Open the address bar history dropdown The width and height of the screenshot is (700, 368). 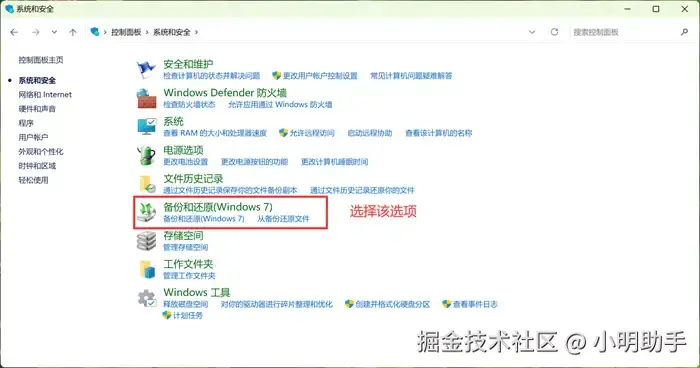coord(532,32)
